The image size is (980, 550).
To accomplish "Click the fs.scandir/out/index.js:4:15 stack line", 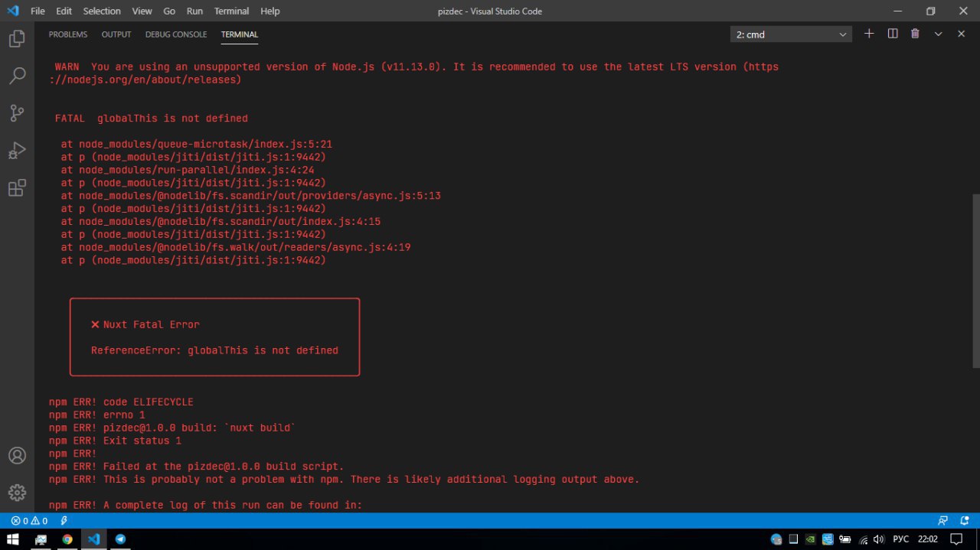I will pyautogui.click(x=220, y=221).
